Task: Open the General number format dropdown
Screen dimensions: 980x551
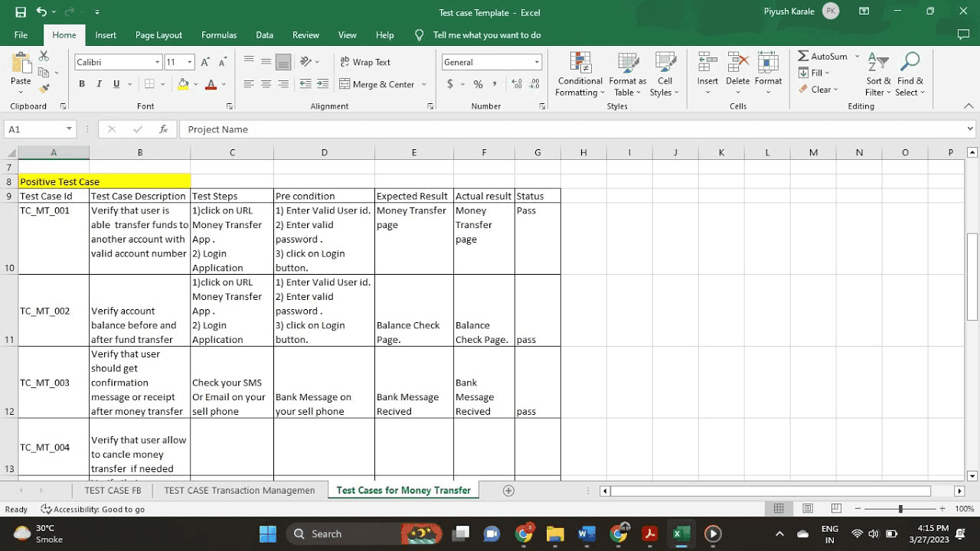Action: 537,62
